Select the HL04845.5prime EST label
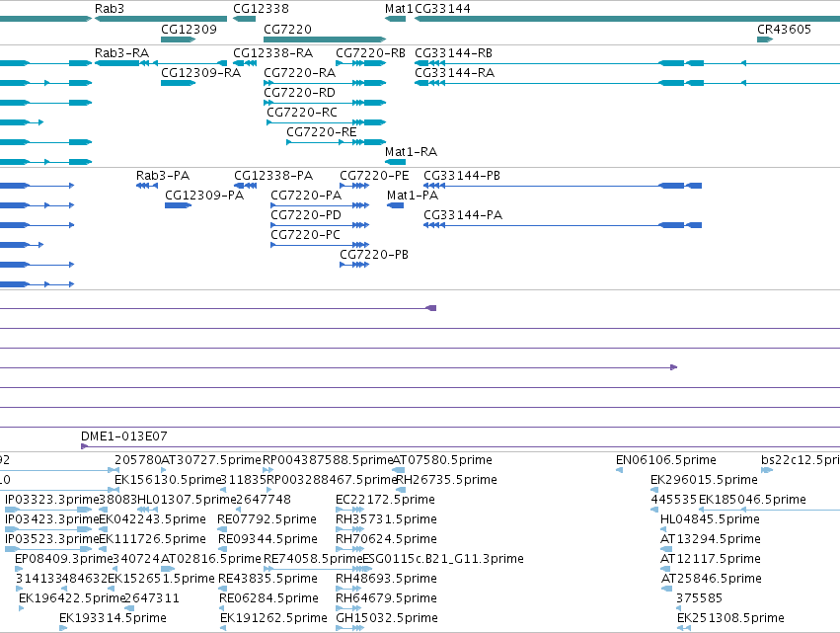 coord(710,519)
